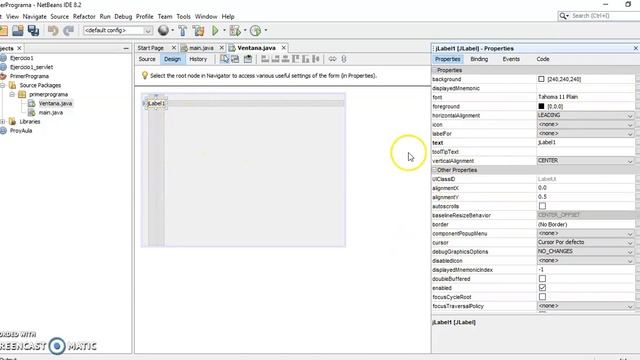
Task: Align components right in column
Action: [275, 59]
